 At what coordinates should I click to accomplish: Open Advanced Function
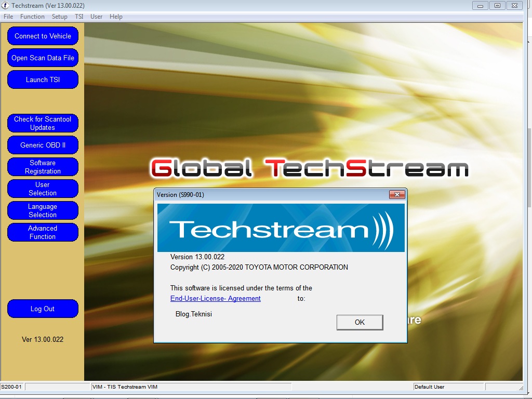43,232
